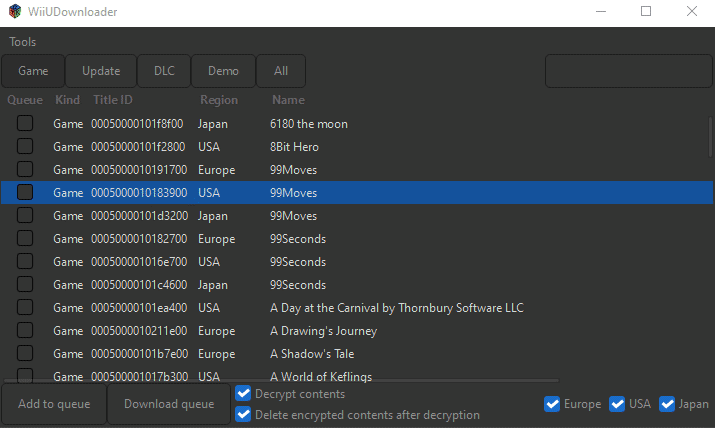Screen dimensions: 715x428
Task: Switch to the All filter tab
Action: pyautogui.click(x=281, y=71)
